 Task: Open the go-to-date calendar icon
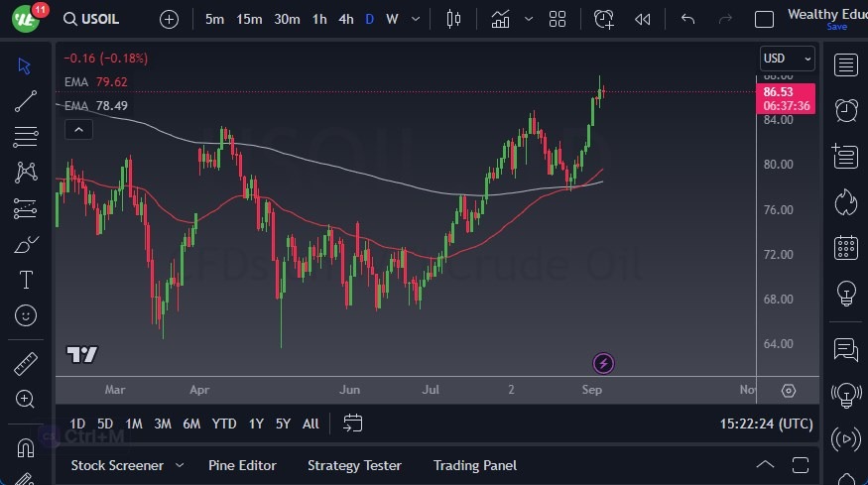[x=352, y=424]
